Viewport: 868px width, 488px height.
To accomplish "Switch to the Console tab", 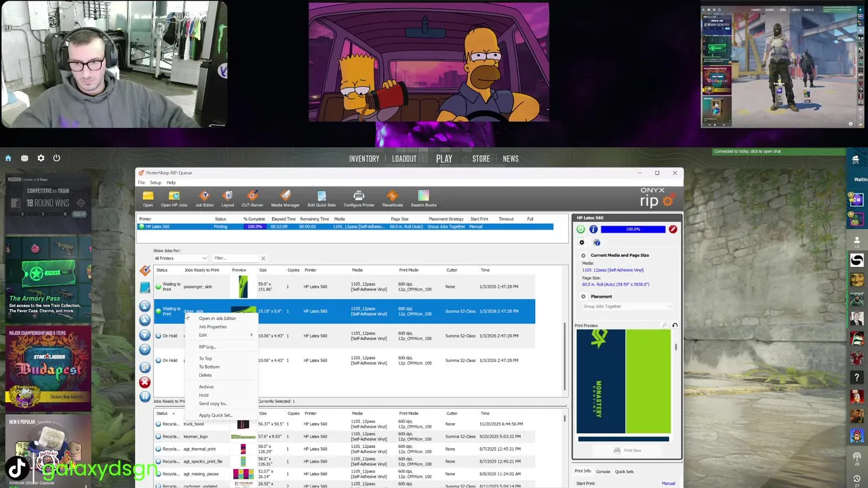I will [x=603, y=472].
